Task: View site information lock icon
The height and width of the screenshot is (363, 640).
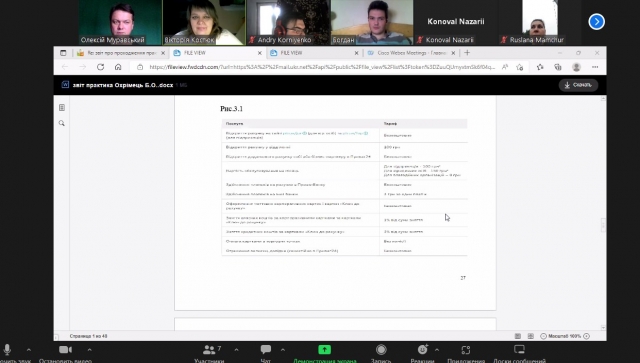Action: click(x=140, y=67)
